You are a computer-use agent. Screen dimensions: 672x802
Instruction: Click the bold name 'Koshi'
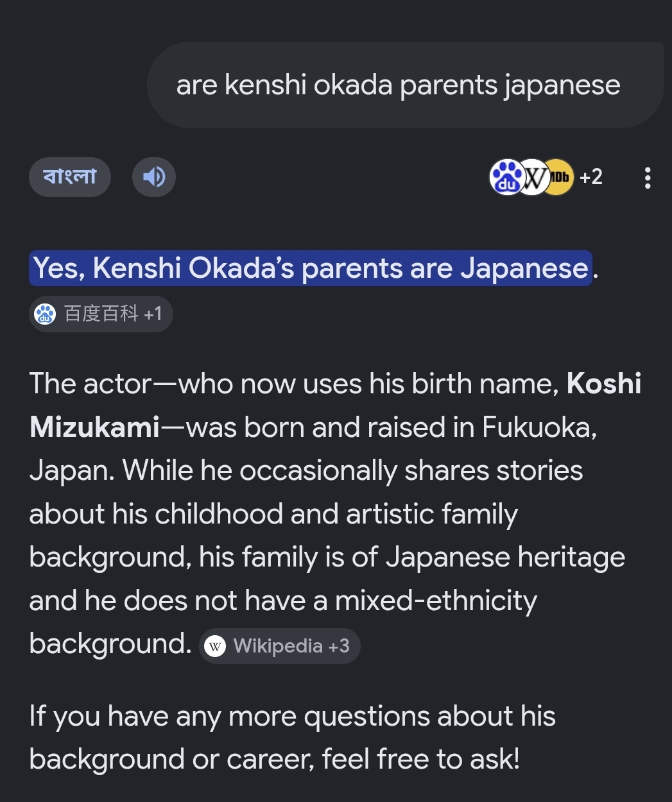604,384
